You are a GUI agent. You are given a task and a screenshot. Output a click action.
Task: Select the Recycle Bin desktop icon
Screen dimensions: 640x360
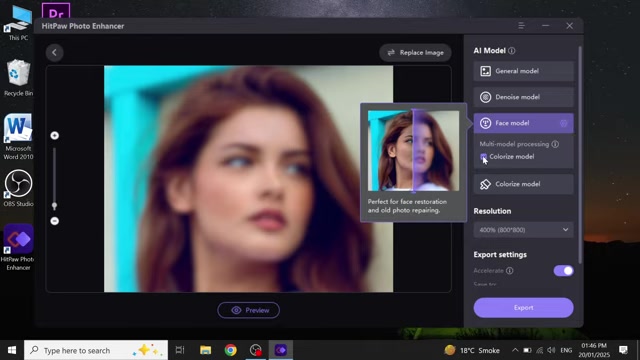(x=18, y=78)
